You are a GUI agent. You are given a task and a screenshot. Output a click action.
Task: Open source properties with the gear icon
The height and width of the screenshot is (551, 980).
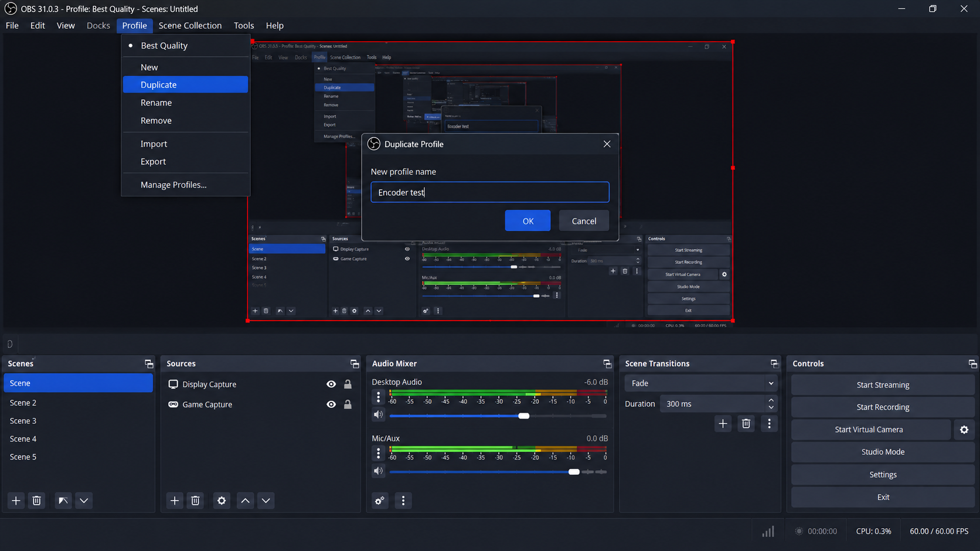[222, 501]
